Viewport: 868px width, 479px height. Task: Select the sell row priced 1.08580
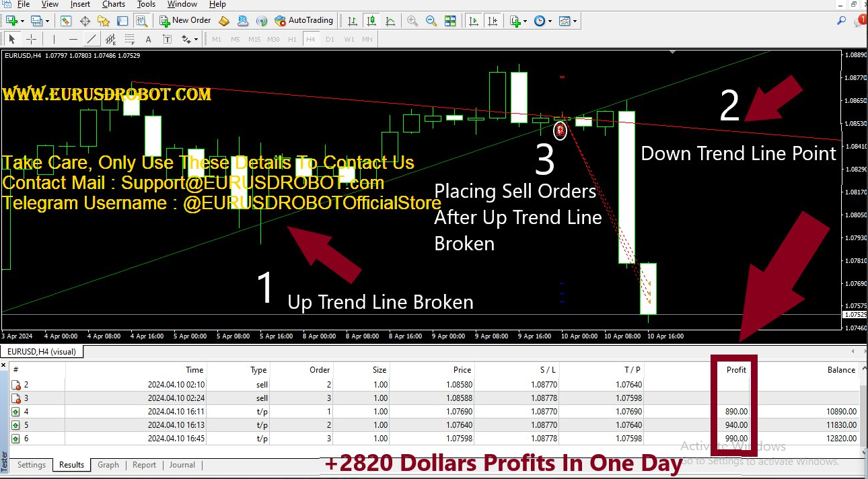[434, 385]
